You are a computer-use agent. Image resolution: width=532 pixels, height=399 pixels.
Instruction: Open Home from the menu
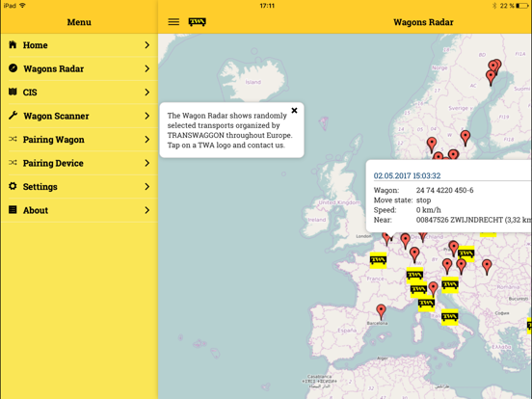coord(79,45)
